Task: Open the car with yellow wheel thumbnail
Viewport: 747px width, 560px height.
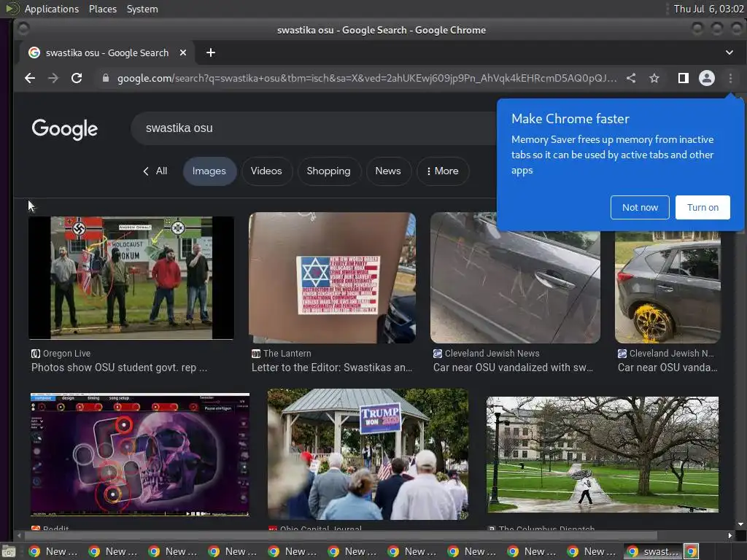Action: pyautogui.click(x=667, y=287)
